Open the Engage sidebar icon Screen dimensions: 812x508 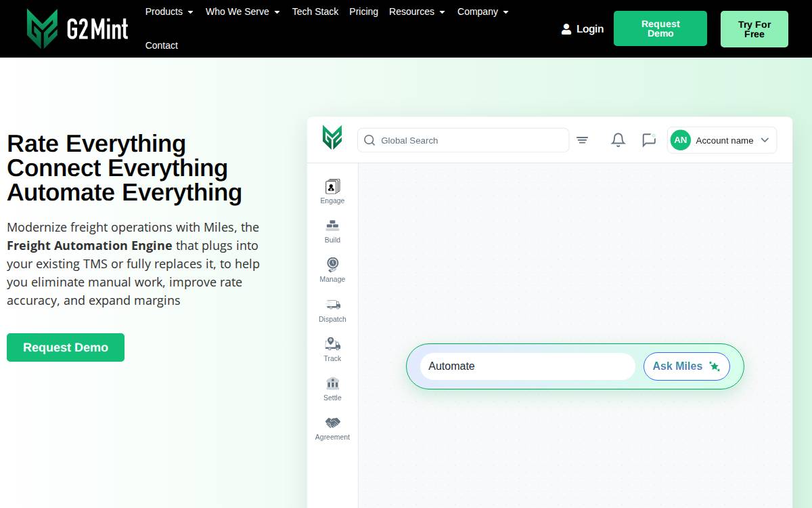pyautogui.click(x=332, y=186)
